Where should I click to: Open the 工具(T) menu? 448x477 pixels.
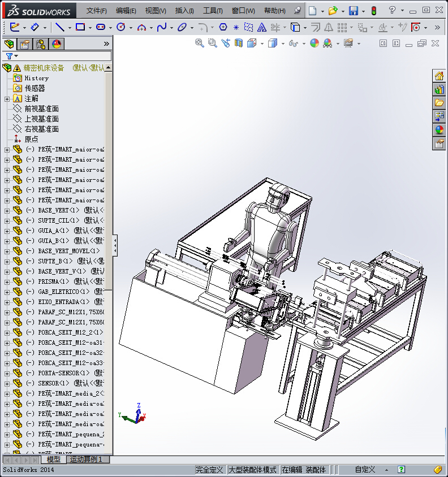tap(213, 11)
